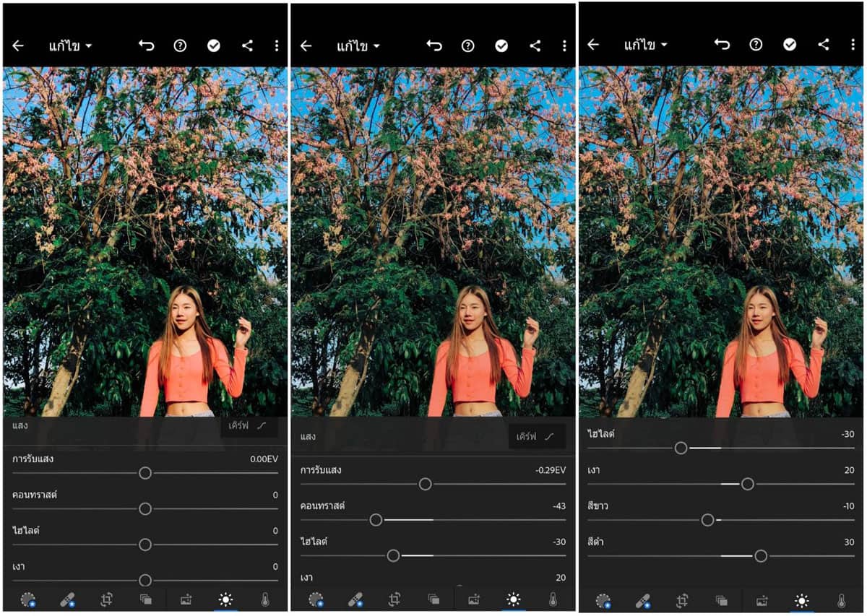Click the undo arrow in the middle screenshot

point(434,45)
